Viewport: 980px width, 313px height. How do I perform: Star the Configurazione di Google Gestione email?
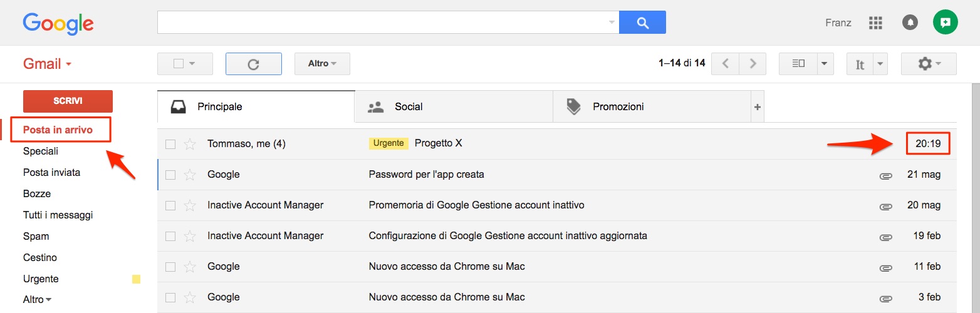[190, 236]
